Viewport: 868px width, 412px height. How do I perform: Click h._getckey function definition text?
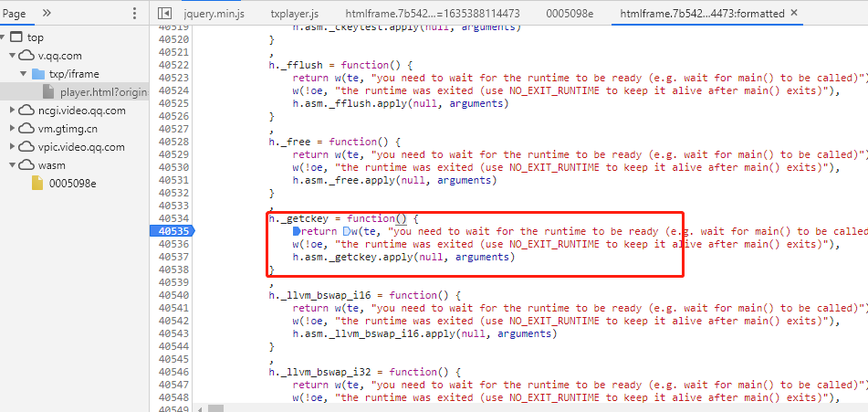point(343,218)
